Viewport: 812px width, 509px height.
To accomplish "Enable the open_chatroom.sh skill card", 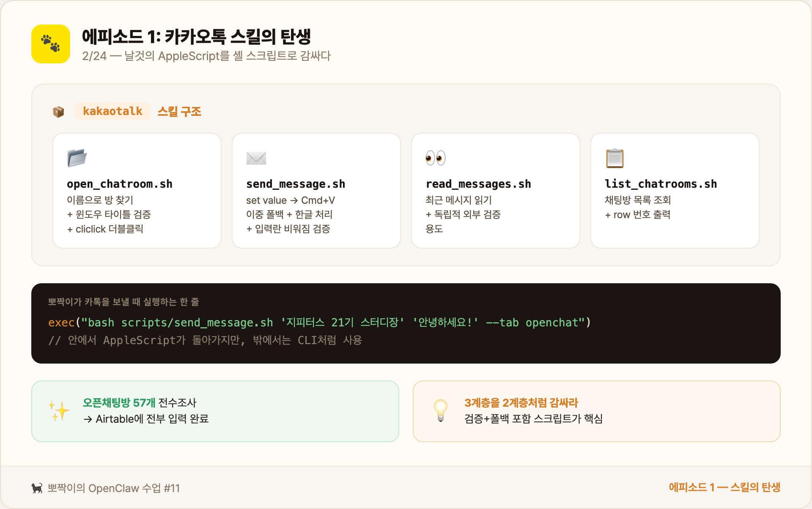I will pyautogui.click(x=137, y=190).
